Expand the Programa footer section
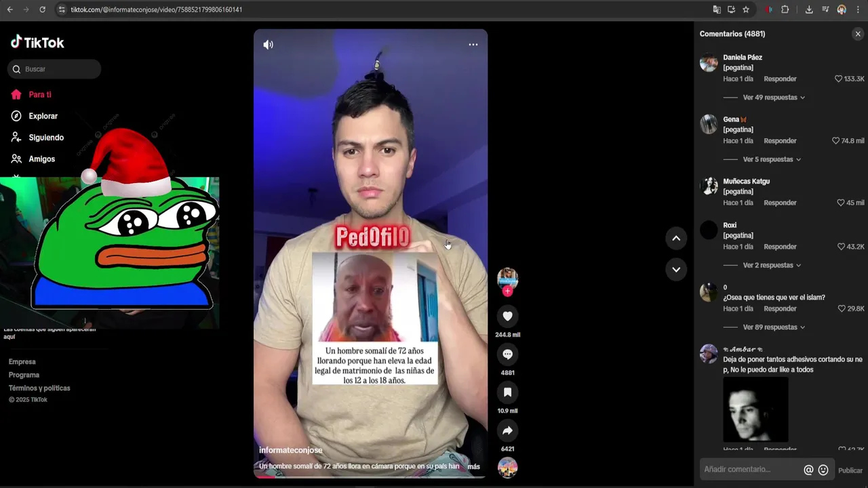The height and width of the screenshot is (488, 868). click(x=24, y=375)
